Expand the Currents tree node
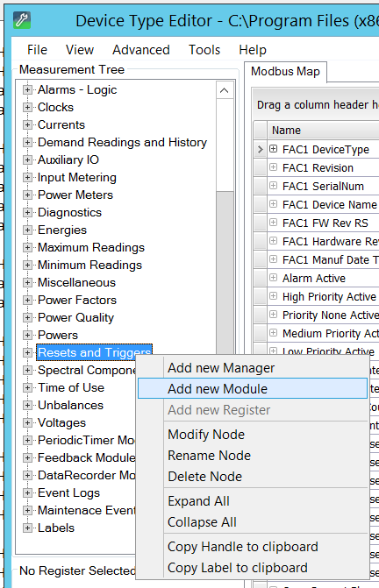379x588 pixels. tap(27, 124)
